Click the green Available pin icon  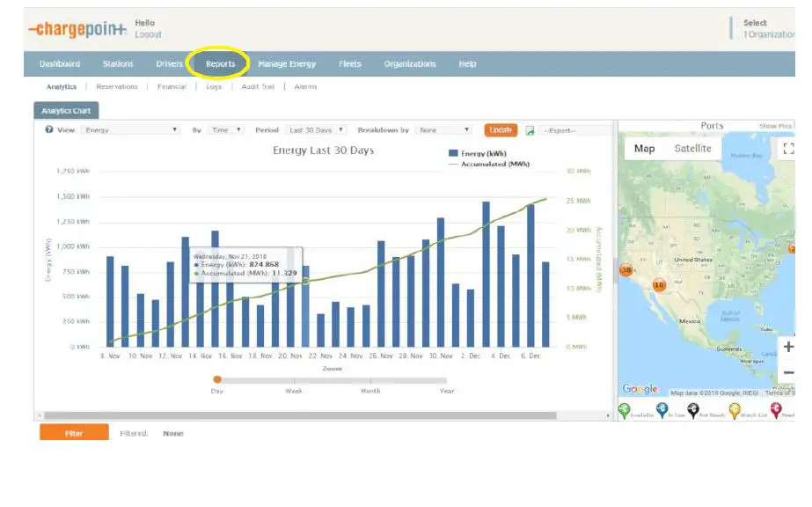pos(625,410)
